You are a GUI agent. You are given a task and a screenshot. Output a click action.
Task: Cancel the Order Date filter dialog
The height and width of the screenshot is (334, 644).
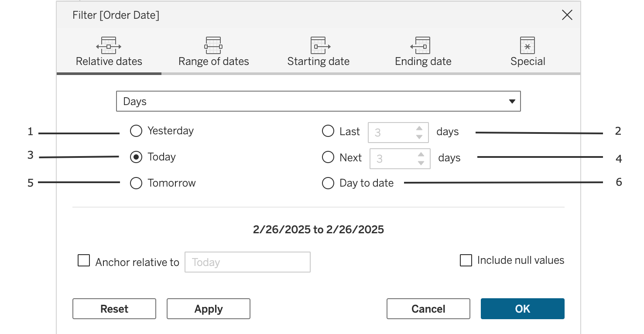point(428,309)
